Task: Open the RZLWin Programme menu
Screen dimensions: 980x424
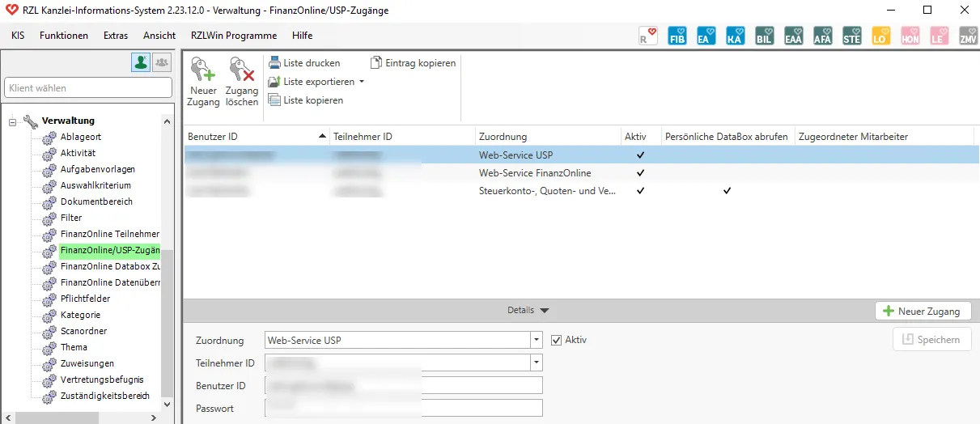Action: pos(234,36)
